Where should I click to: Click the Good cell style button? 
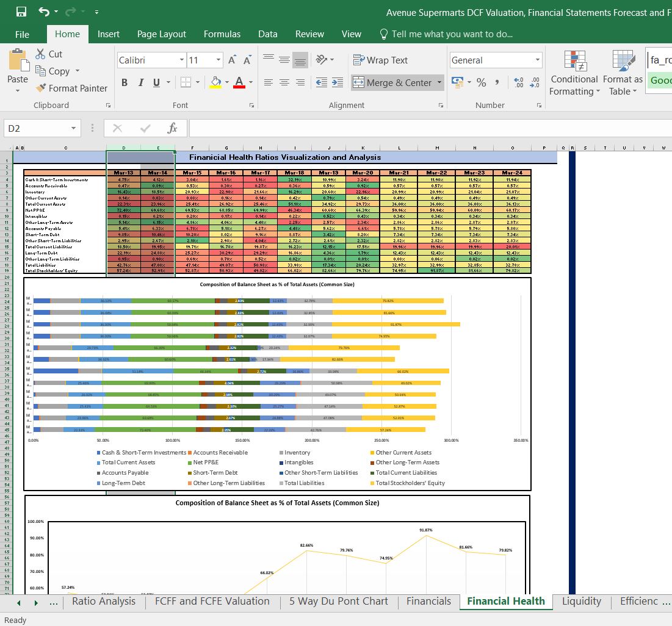click(660, 80)
